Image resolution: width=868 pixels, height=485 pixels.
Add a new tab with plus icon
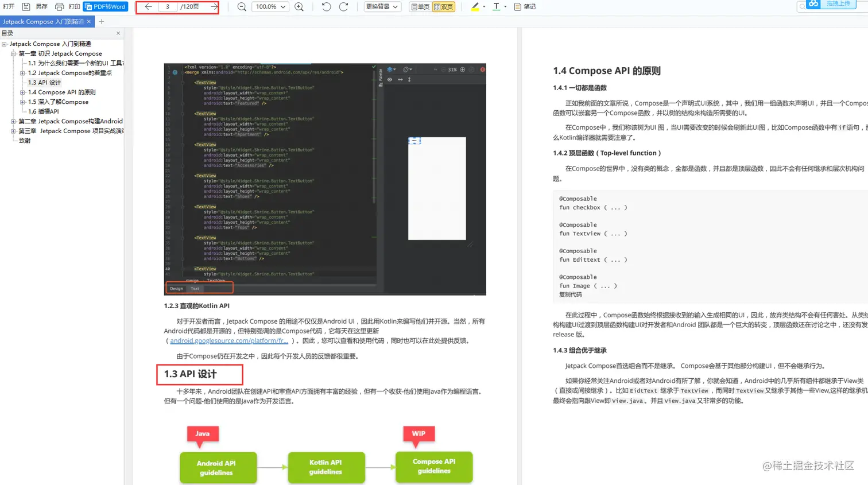(x=102, y=22)
